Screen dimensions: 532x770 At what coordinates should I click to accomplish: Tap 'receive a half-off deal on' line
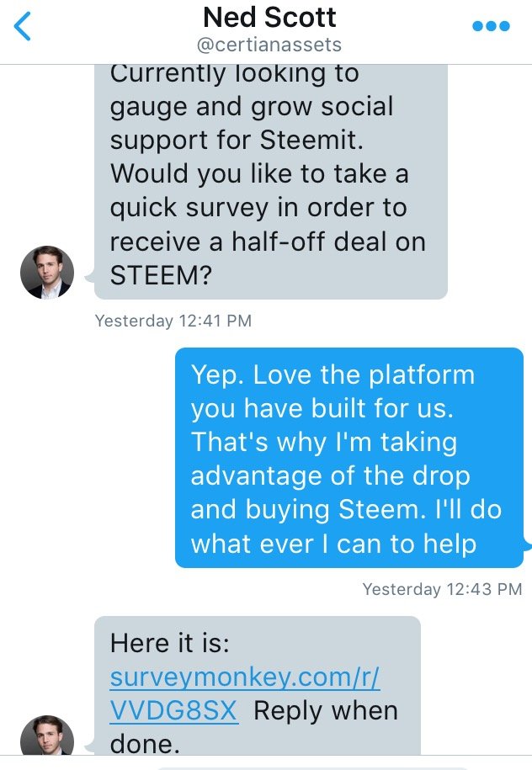point(268,242)
